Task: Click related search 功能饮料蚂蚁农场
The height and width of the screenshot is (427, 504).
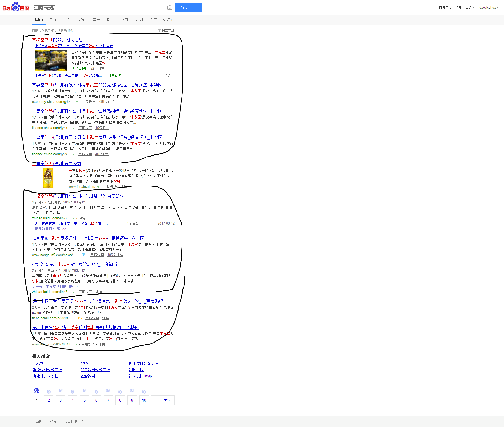Action: coord(47,370)
